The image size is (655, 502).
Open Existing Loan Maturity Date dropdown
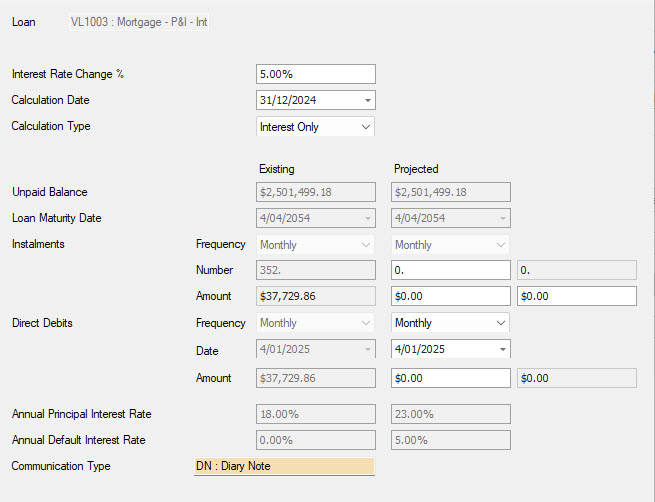368,218
